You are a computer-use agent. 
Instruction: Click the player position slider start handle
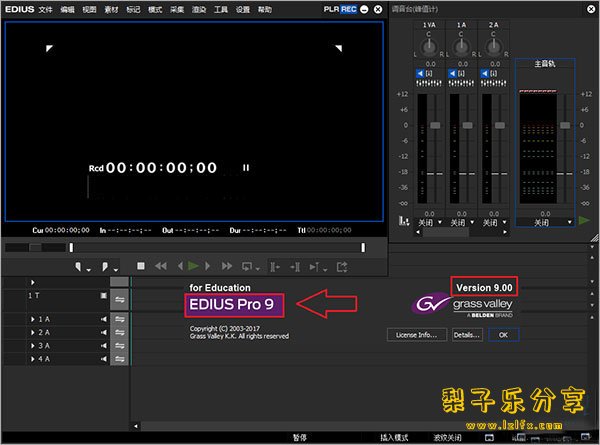point(71,248)
